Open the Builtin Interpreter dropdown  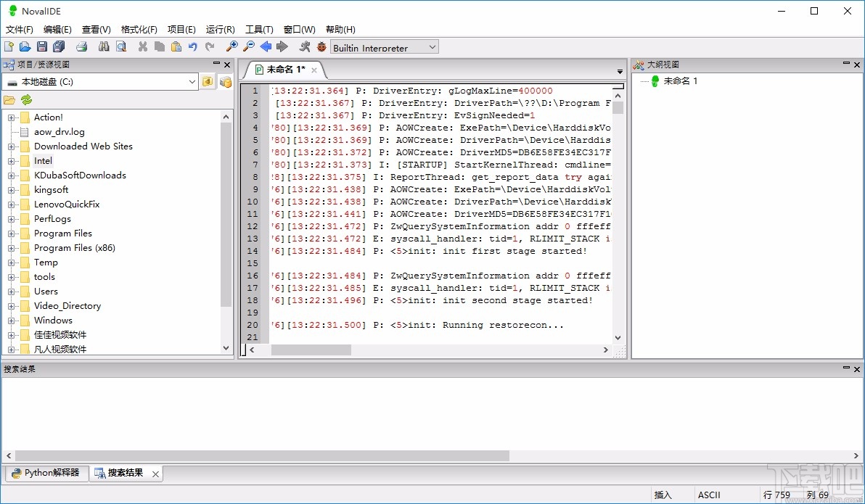[x=385, y=47]
